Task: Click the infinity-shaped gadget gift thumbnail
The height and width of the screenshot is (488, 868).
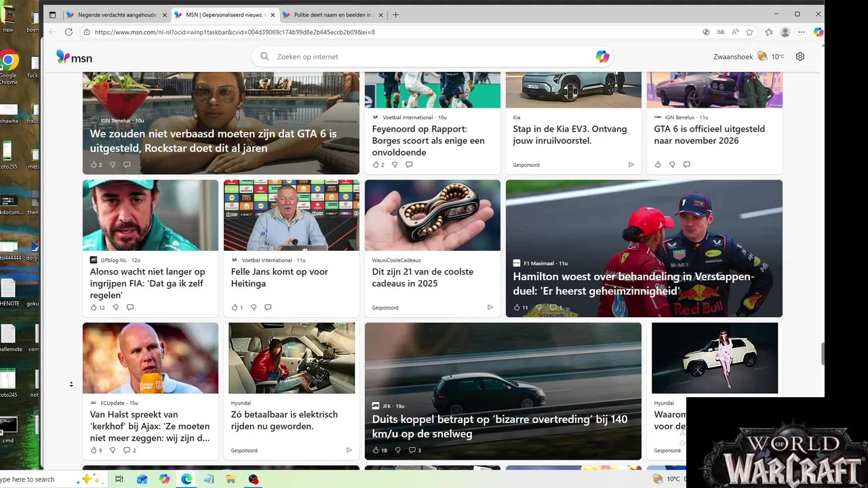Action: [433, 216]
